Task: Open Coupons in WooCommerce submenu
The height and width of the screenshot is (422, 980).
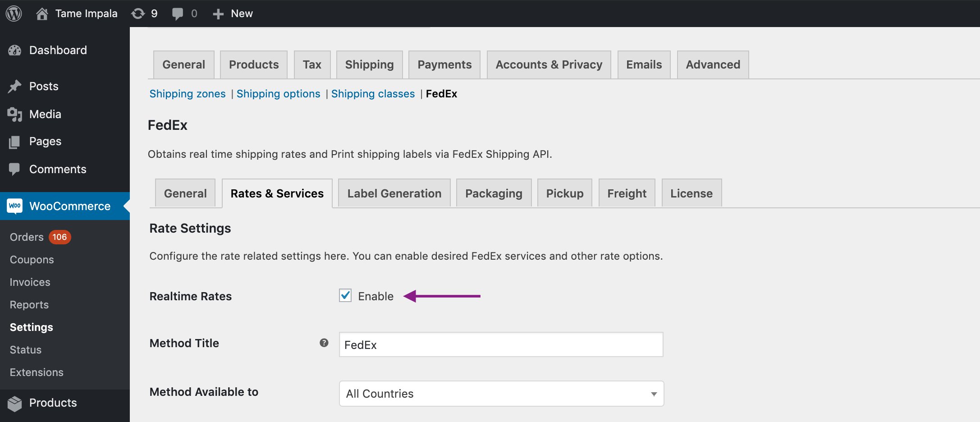Action: pyautogui.click(x=32, y=260)
